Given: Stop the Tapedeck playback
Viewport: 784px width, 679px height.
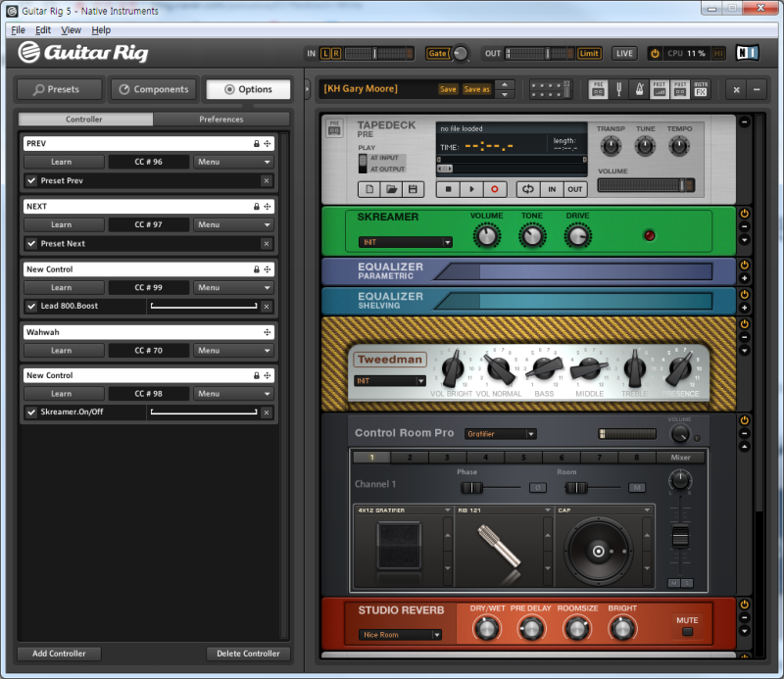Looking at the screenshot, I should coord(449,189).
